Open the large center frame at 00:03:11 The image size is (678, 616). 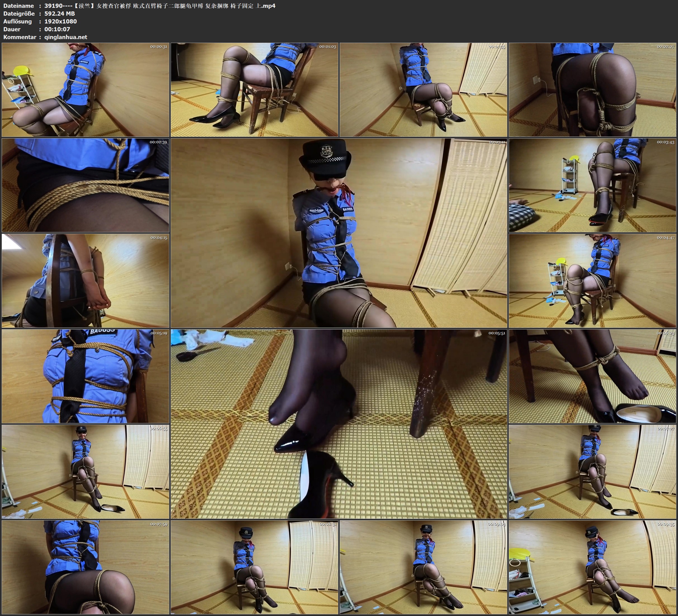click(x=339, y=233)
